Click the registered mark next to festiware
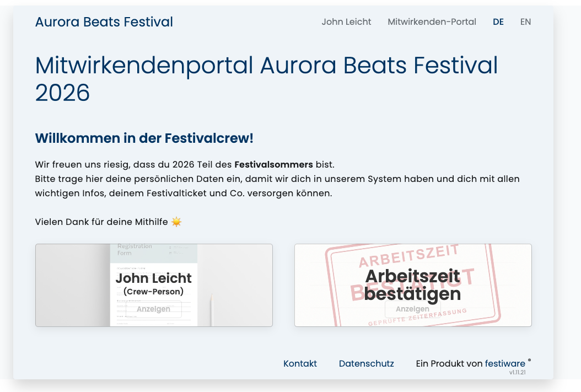Viewport: 581px width, 392px height. (x=529, y=360)
